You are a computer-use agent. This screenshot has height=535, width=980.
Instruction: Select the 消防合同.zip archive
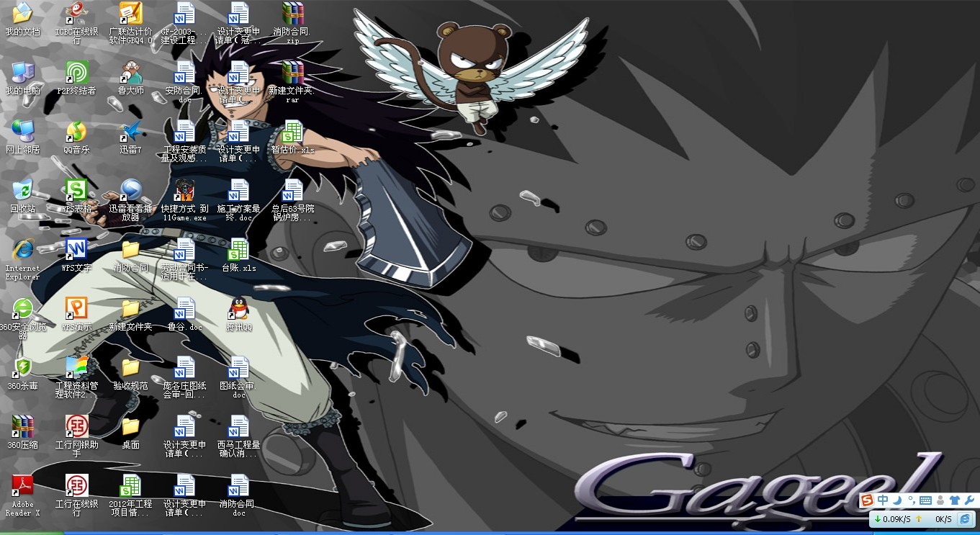[x=292, y=24]
